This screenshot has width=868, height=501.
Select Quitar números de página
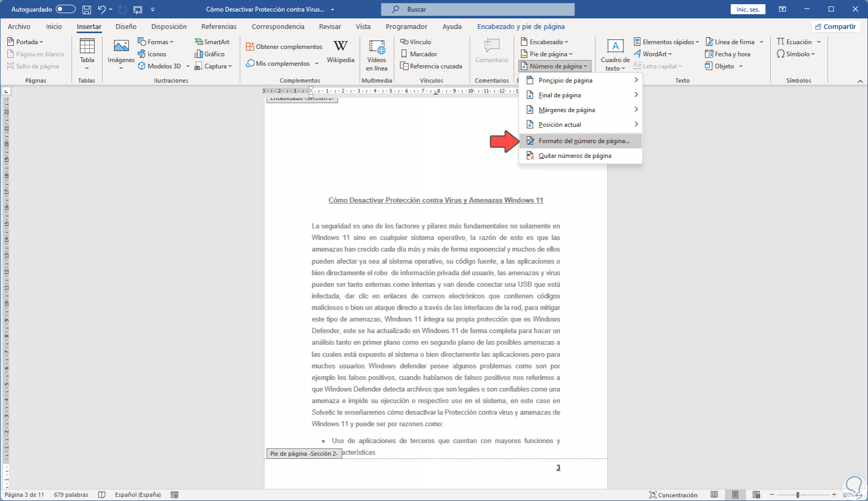(x=580, y=156)
